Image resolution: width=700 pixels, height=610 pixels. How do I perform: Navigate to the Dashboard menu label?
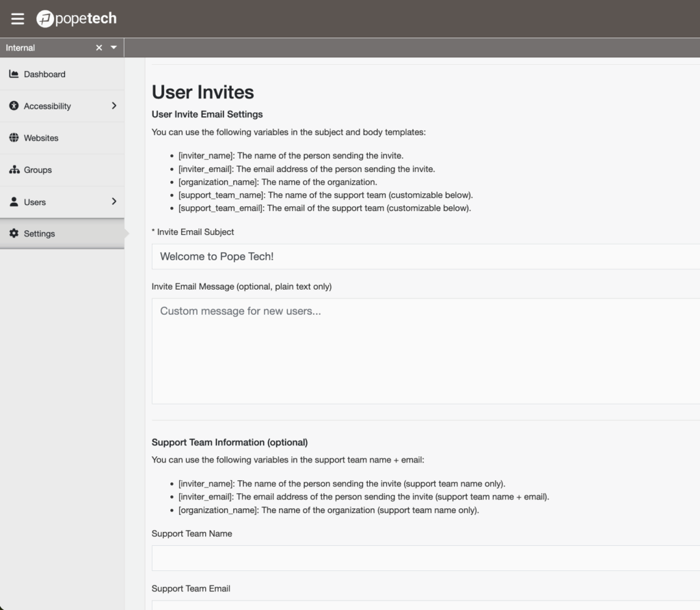point(44,74)
